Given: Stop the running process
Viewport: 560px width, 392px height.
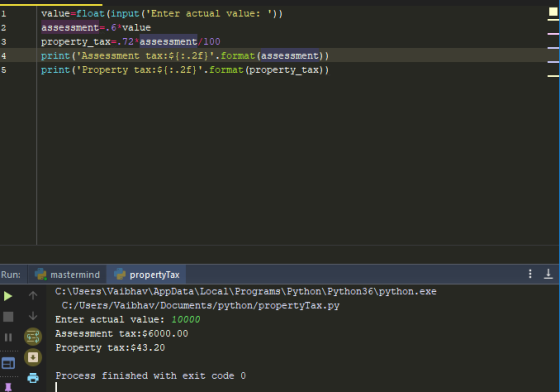Looking at the screenshot, I should (x=8, y=317).
